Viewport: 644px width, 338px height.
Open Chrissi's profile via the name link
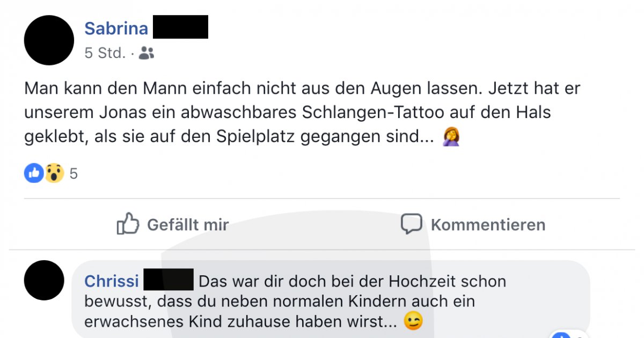click(112, 281)
